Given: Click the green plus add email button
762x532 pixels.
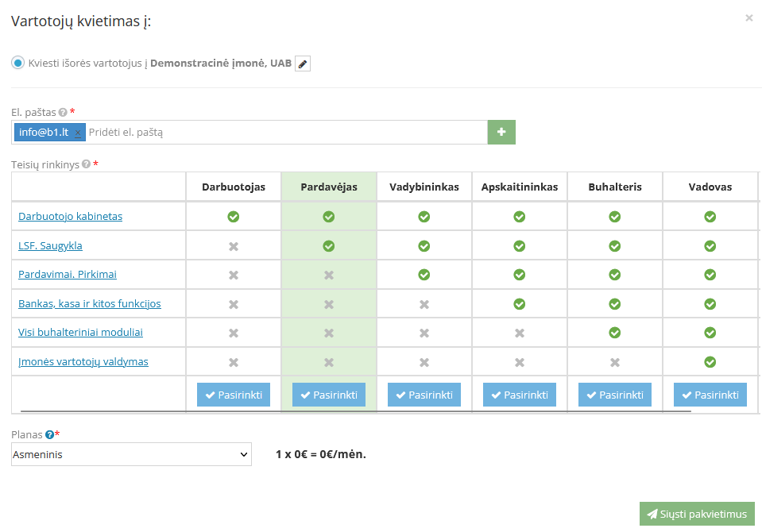Looking at the screenshot, I should [501, 132].
